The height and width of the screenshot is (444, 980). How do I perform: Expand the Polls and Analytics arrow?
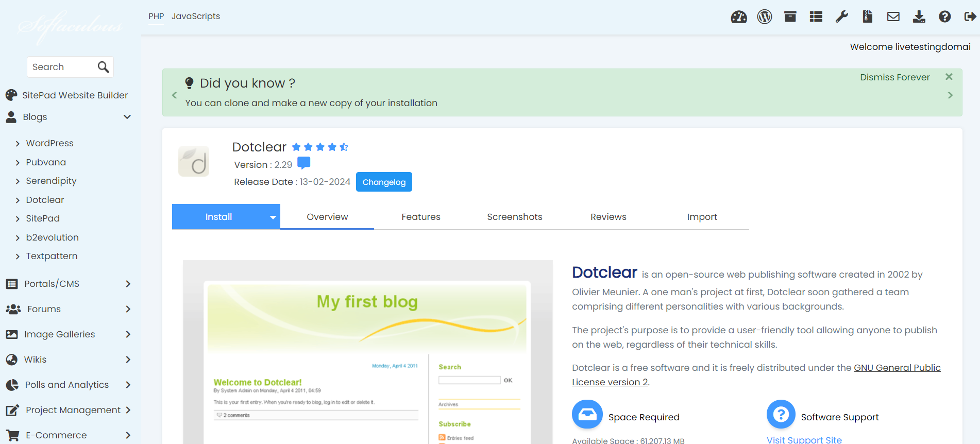coord(128,385)
